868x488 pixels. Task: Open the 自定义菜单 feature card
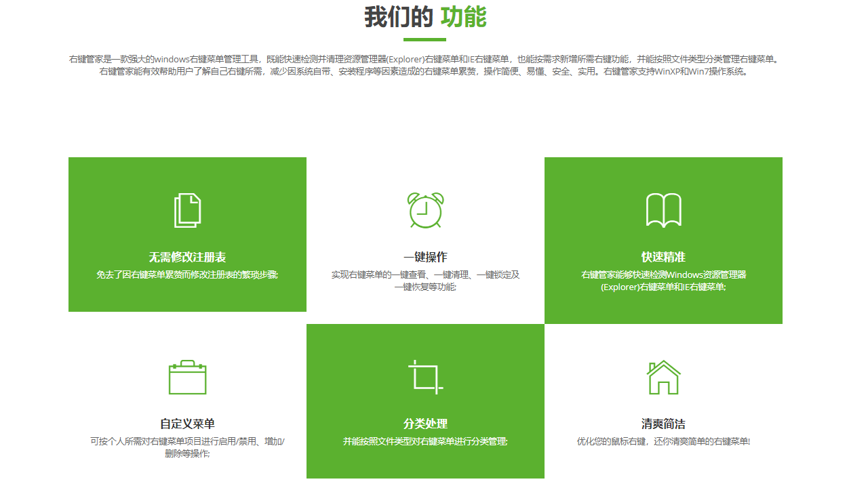click(x=187, y=401)
